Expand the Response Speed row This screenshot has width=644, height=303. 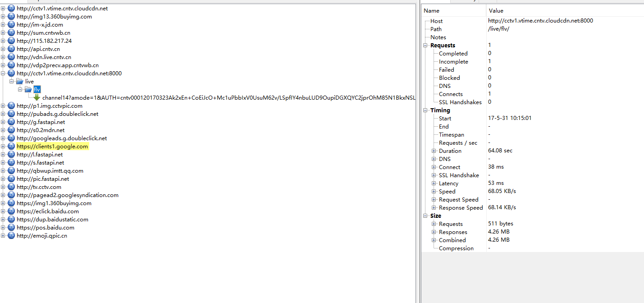pos(434,208)
